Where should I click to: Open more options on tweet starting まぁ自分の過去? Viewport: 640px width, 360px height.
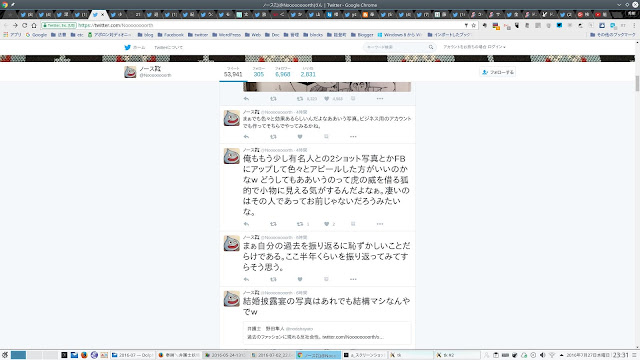point(353,279)
